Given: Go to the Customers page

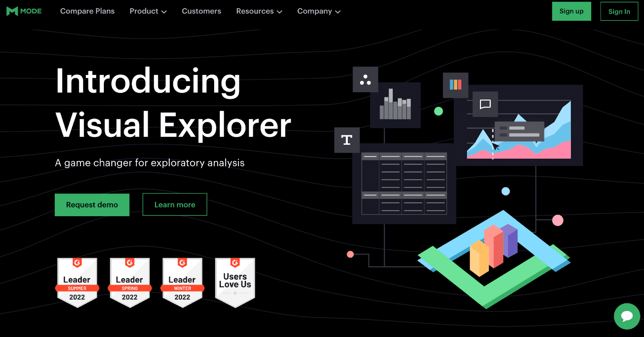Looking at the screenshot, I should (x=201, y=11).
